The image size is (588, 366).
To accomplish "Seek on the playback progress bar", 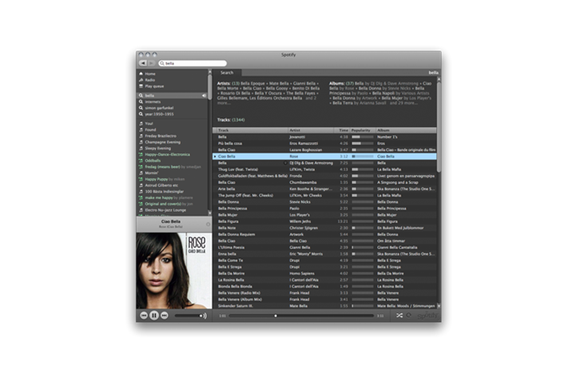I will click(x=301, y=316).
